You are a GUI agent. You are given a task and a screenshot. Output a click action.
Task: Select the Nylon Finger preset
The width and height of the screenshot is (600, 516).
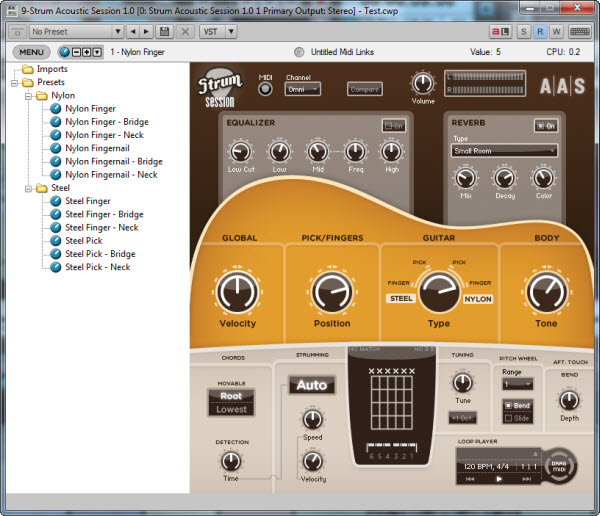(x=90, y=109)
